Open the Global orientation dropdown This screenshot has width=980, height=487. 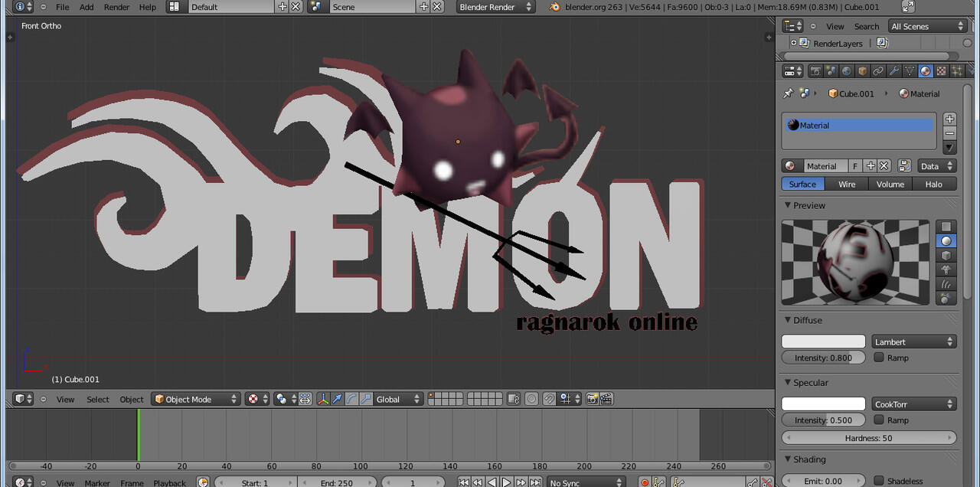click(398, 399)
